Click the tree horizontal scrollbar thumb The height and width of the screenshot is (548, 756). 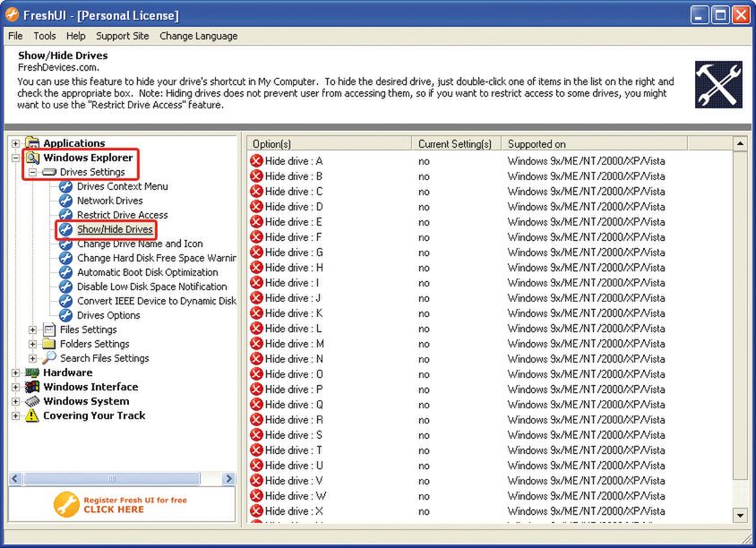click(112, 478)
